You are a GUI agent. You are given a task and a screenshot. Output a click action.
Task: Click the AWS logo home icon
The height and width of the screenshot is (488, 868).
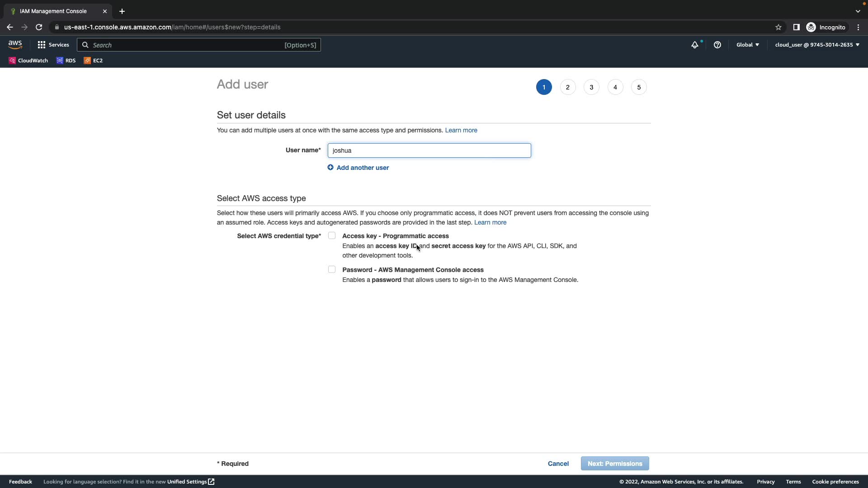click(15, 45)
